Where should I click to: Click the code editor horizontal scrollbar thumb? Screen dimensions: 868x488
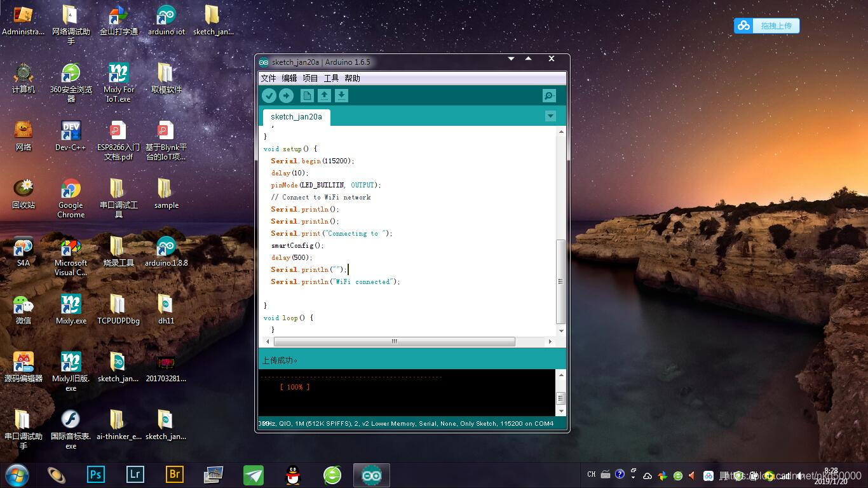pos(394,341)
